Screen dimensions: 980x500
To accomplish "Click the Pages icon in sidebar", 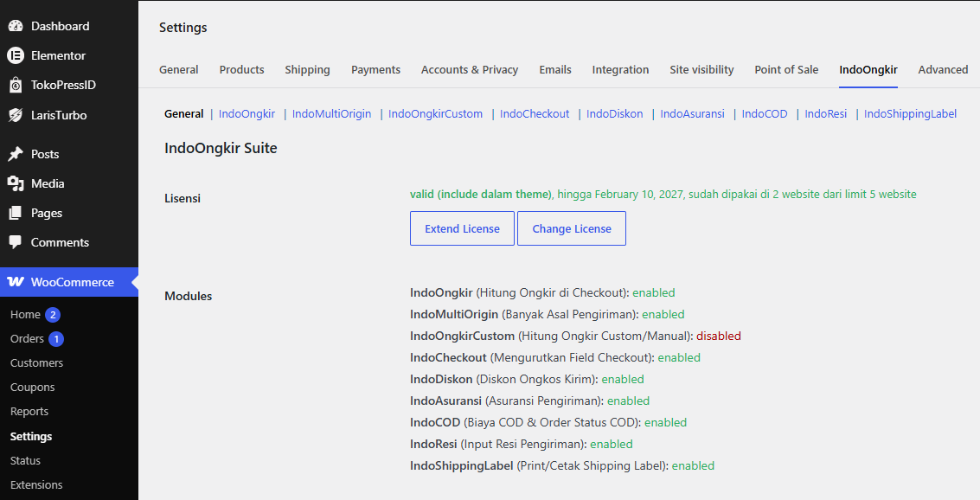I will [x=16, y=213].
